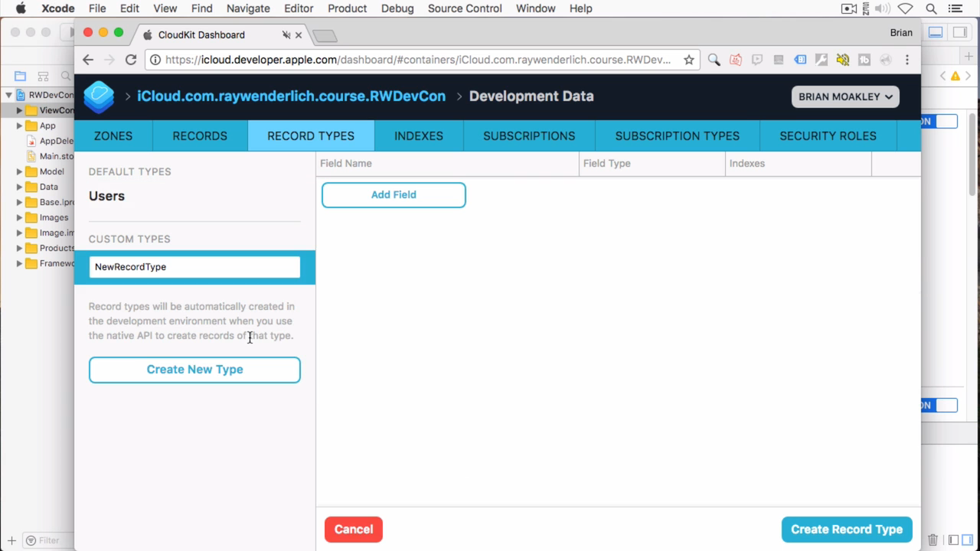
Task: Switch to the SUBSCRIPTIONS tab
Action: 529,135
